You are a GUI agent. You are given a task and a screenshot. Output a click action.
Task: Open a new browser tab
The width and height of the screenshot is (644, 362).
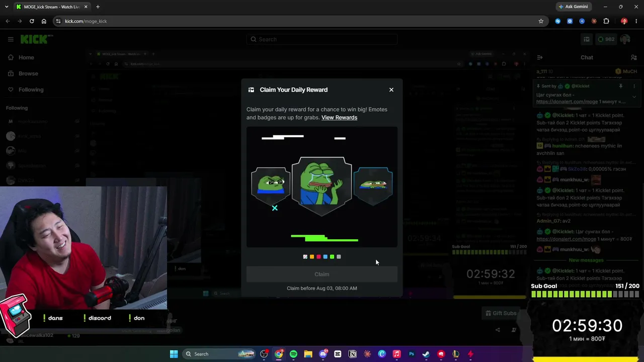(98, 7)
